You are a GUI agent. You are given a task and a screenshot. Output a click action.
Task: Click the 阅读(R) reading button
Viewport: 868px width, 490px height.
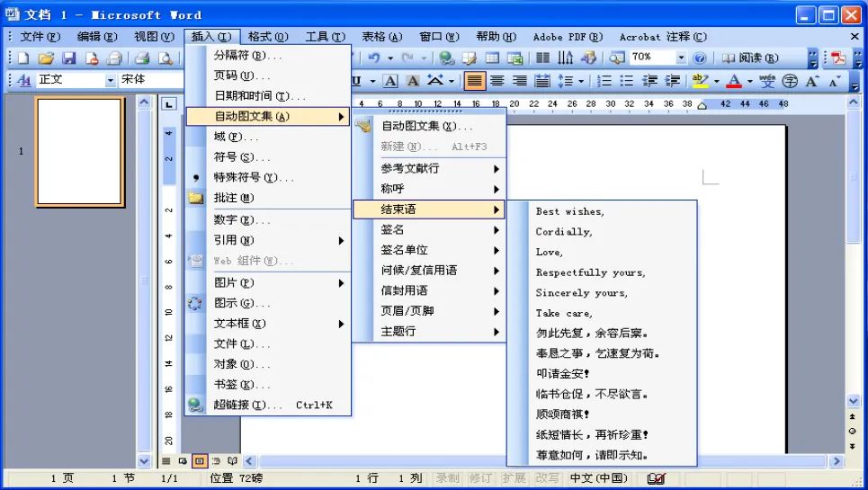pyautogui.click(x=751, y=58)
